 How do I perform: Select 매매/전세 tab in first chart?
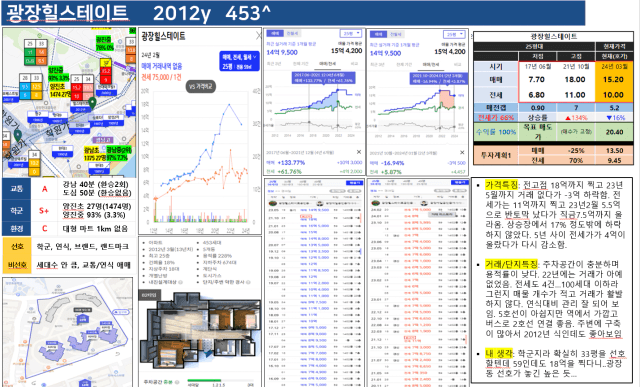[x=327, y=64]
